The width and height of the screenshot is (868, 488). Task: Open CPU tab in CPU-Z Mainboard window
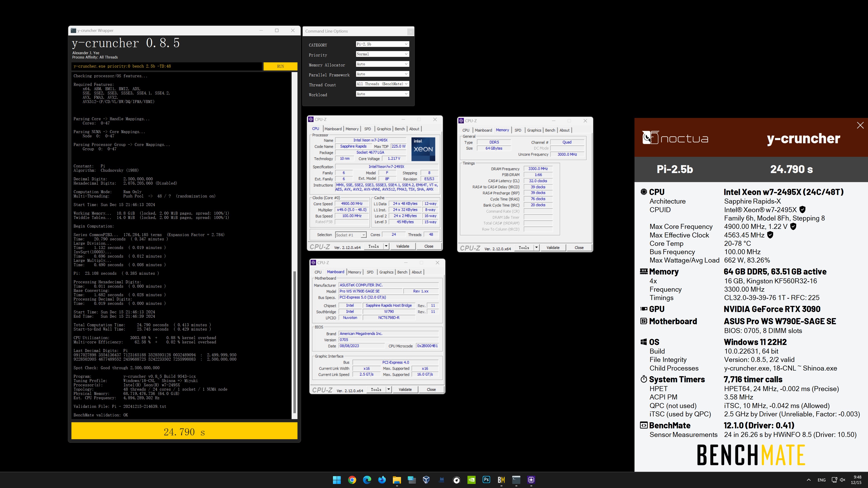(x=318, y=272)
